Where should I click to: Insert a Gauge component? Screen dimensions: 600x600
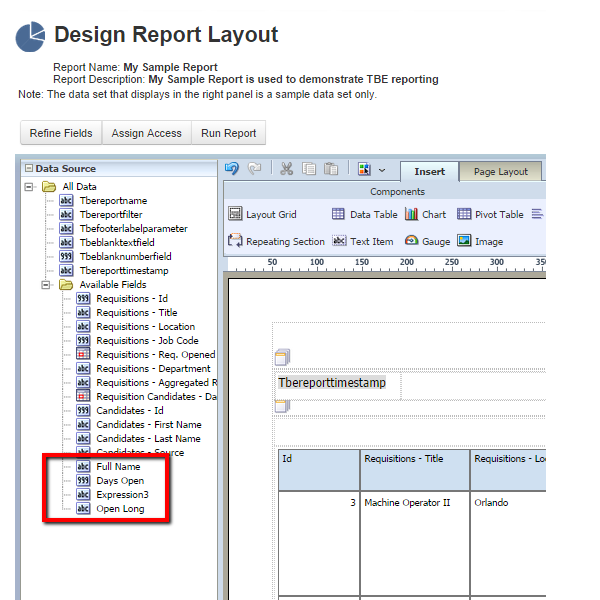[x=427, y=241]
